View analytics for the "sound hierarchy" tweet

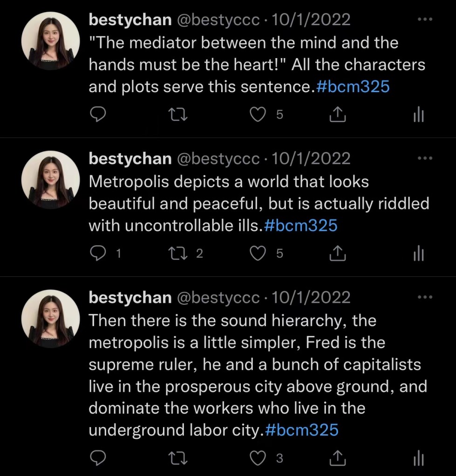click(x=419, y=458)
